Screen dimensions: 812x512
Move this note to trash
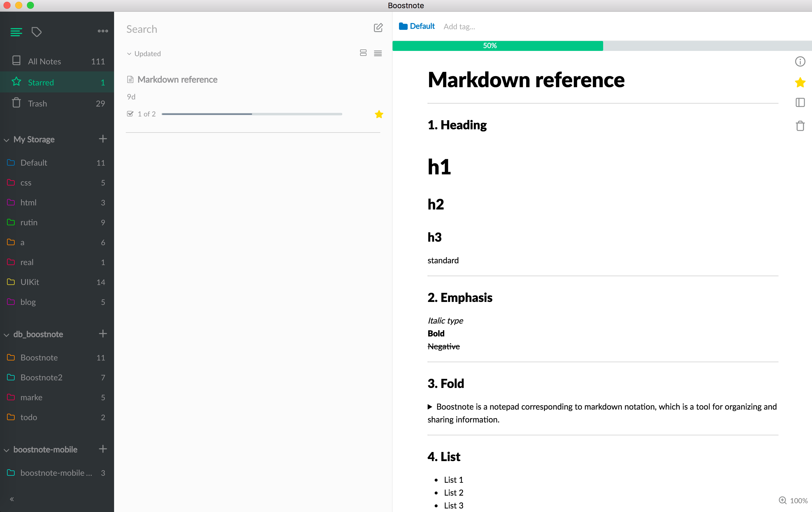pyautogui.click(x=800, y=126)
